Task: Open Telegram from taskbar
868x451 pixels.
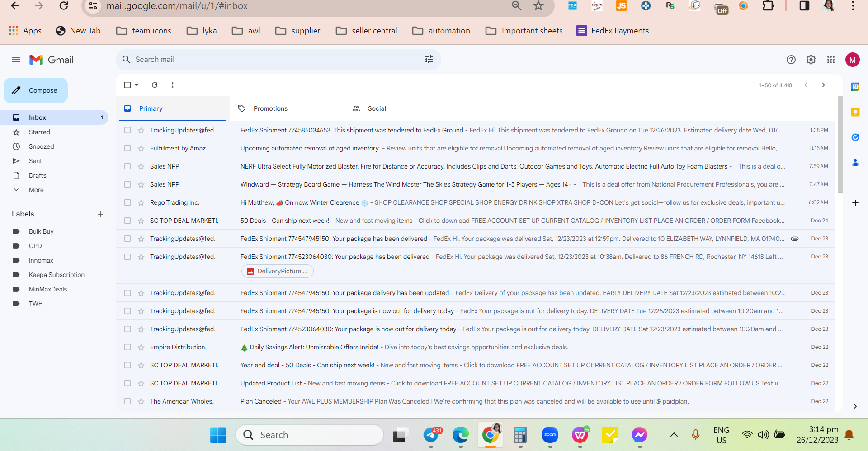Action: tap(432, 435)
